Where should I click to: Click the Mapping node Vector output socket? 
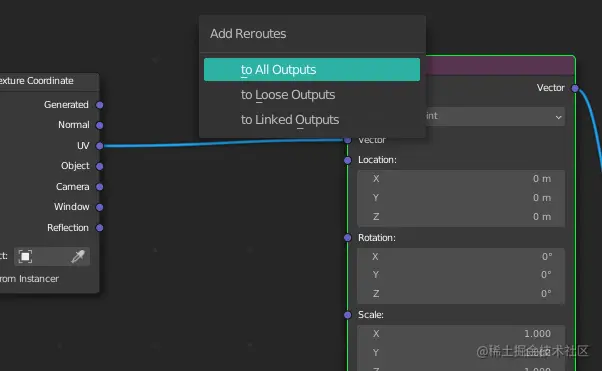[575, 88]
